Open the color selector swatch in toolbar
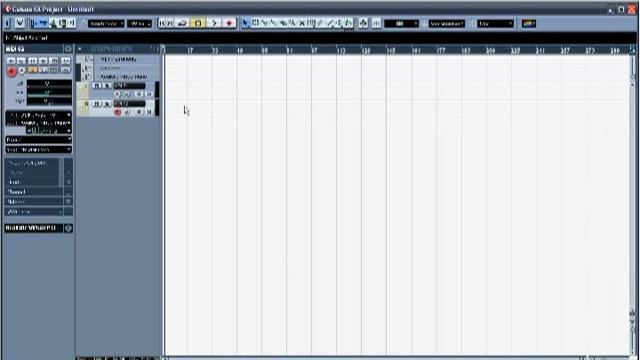Screen dimensions: 640x360 point(529,24)
